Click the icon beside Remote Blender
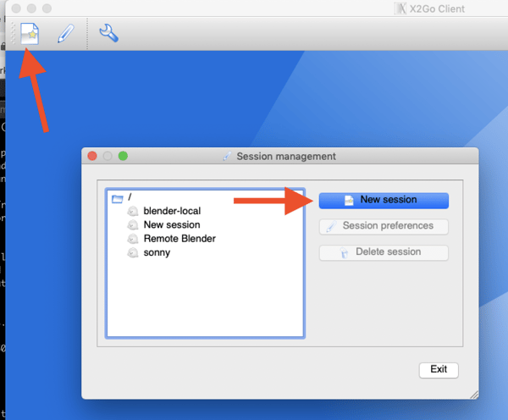Screen dimensions: 508x420 (133, 239)
